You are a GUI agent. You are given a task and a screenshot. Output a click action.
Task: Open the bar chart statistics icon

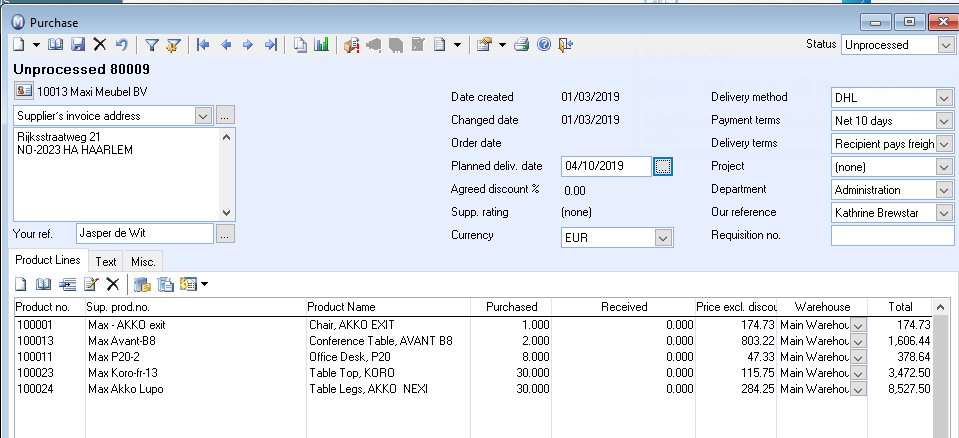tap(321, 45)
